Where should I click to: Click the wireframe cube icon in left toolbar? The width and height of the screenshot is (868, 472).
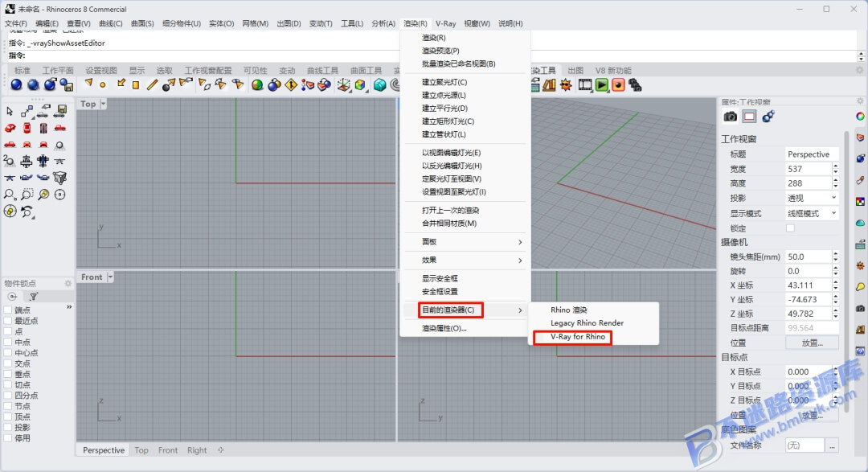(59, 178)
